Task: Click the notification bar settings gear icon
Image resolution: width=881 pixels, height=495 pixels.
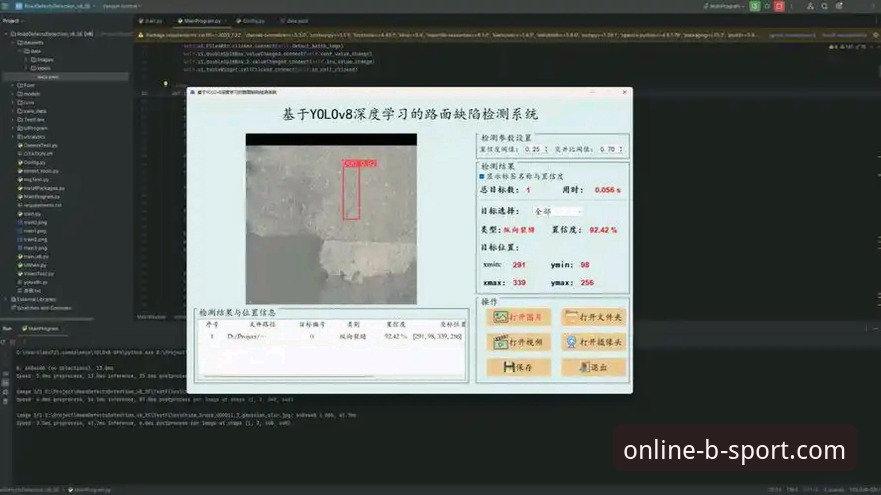Action: pyautogui.click(x=875, y=35)
